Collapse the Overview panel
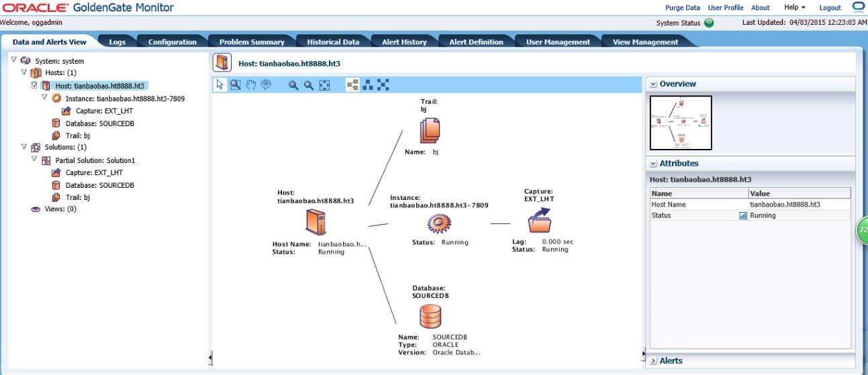This screenshot has height=375, width=868. click(x=653, y=84)
